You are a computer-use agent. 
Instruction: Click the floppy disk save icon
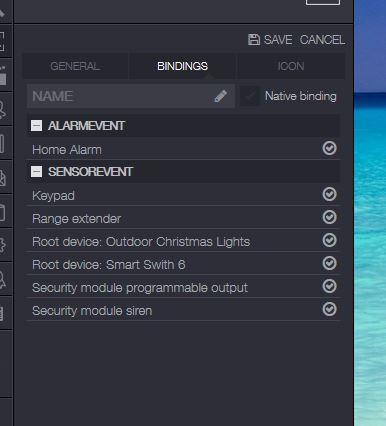tap(254, 40)
